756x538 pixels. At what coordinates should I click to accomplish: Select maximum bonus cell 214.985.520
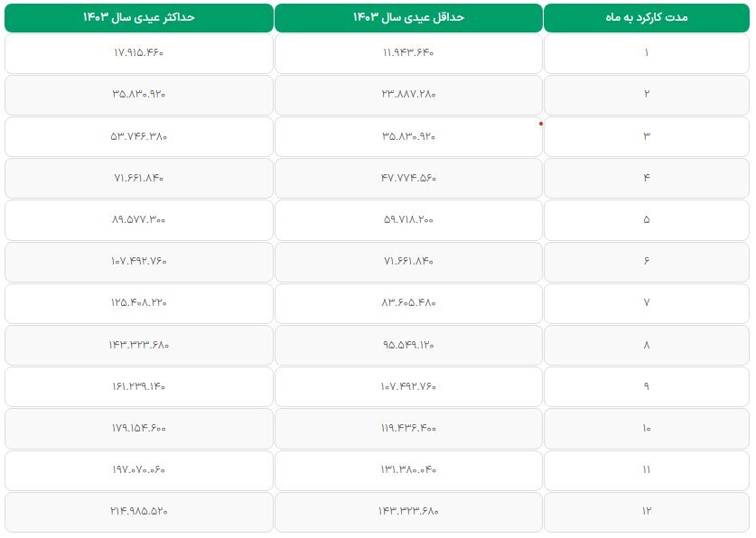tap(139, 511)
